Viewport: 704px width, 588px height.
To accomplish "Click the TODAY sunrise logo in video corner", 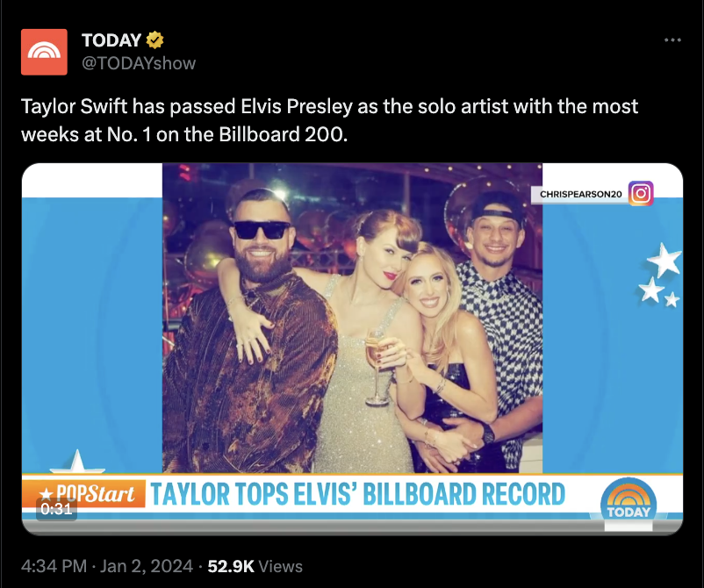I will point(629,500).
